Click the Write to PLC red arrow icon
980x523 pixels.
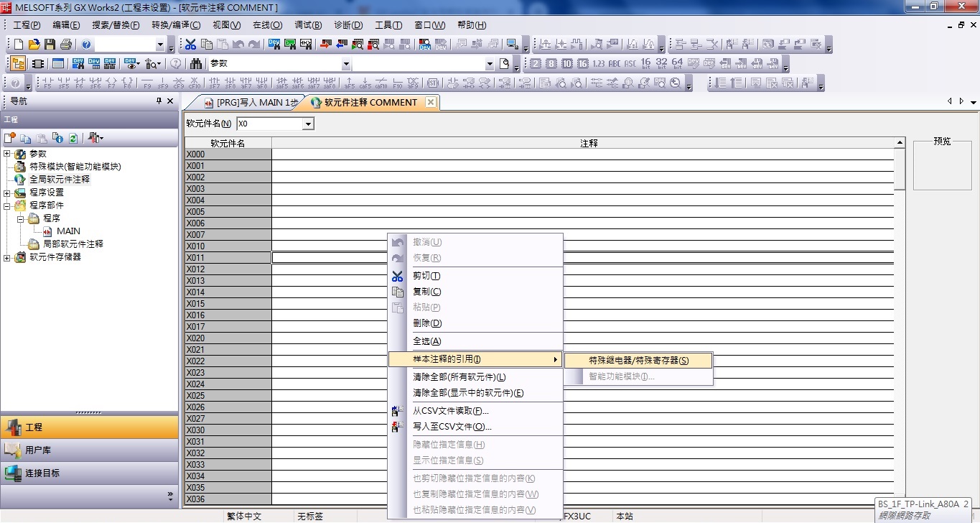coord(325,45)
